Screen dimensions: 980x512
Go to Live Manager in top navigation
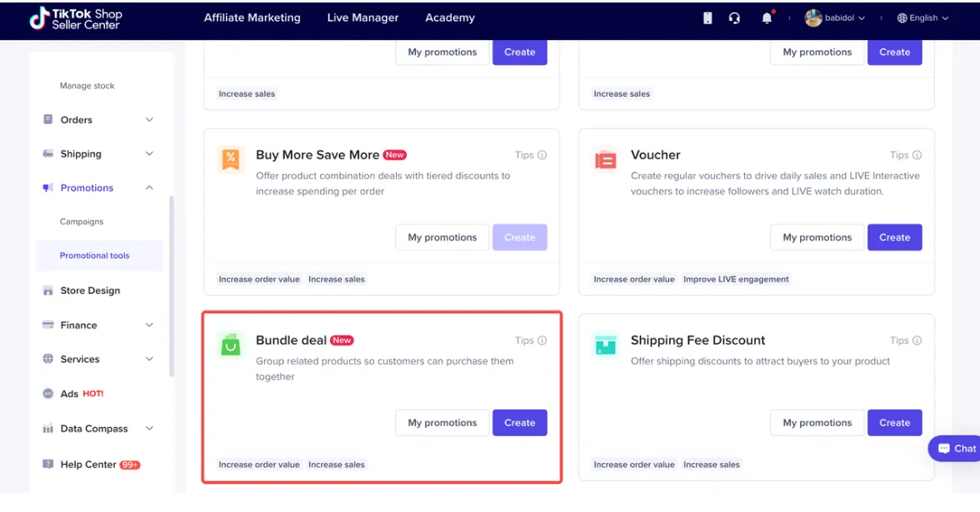tap(362, 18)
